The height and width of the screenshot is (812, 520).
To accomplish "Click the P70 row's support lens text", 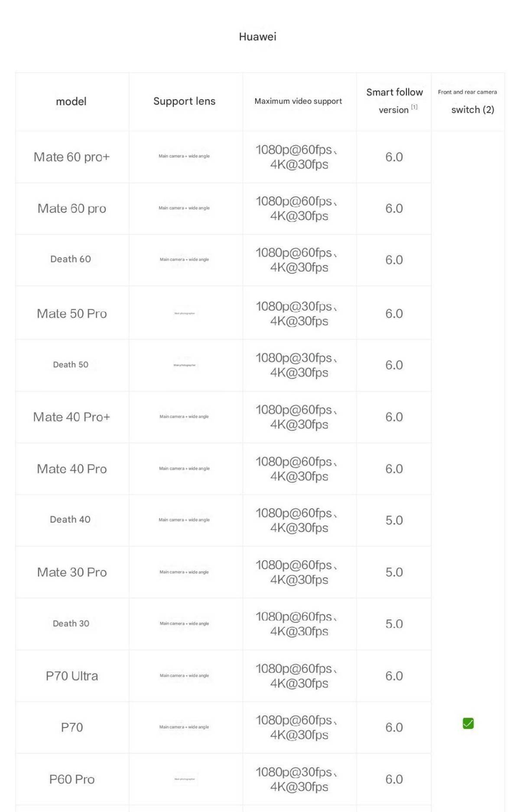I will (x=184, y=727).
